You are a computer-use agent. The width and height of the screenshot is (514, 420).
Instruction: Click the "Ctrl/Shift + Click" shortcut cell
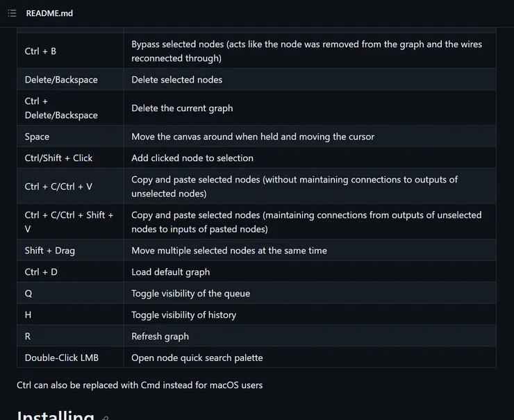click(58, 158)
